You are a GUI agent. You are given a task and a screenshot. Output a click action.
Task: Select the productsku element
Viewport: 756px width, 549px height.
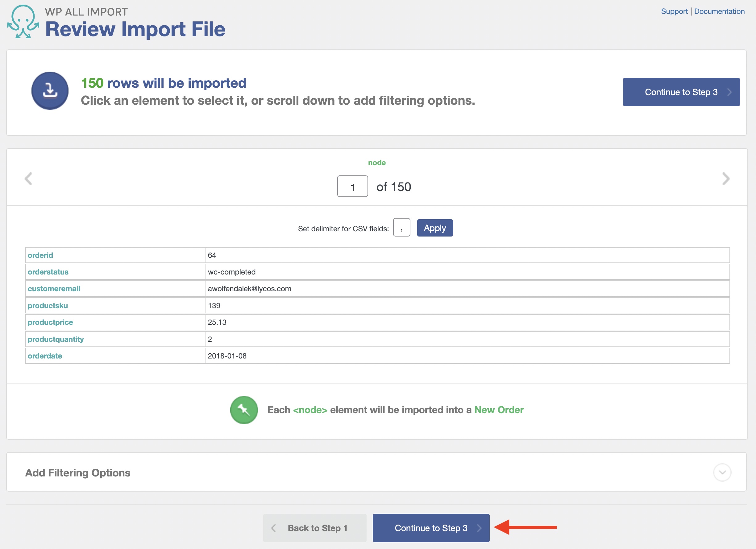click(48, 305)
